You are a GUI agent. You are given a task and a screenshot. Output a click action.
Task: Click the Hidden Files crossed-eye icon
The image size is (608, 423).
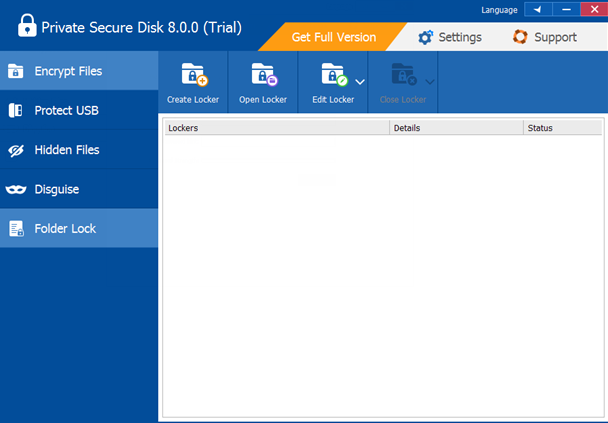16,150
